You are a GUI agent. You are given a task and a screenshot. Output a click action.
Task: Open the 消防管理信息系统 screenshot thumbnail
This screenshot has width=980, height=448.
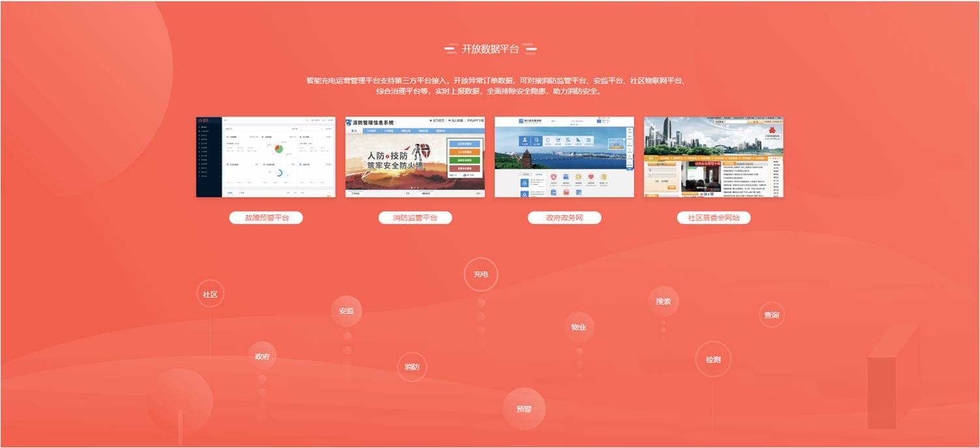[415, 157]
